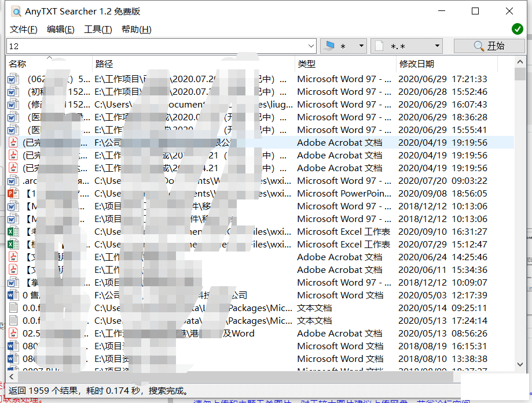The width and height of the screenshot is (532, 403).
Task: Click date cell '2020/09/10 16:31:27'
Action: 443,231
